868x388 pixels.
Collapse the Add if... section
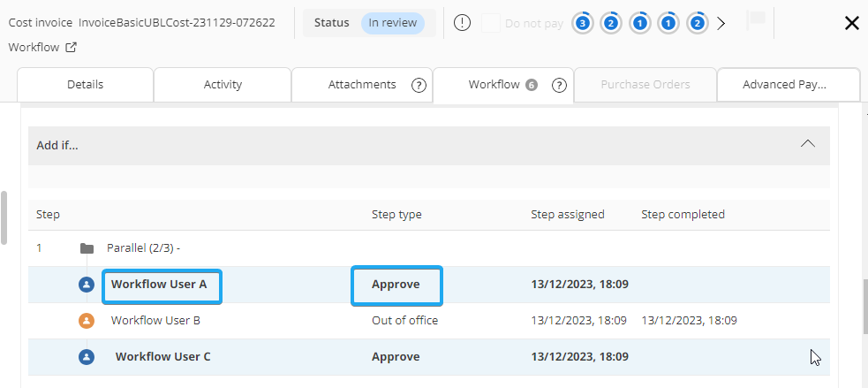tap(807, 144)
